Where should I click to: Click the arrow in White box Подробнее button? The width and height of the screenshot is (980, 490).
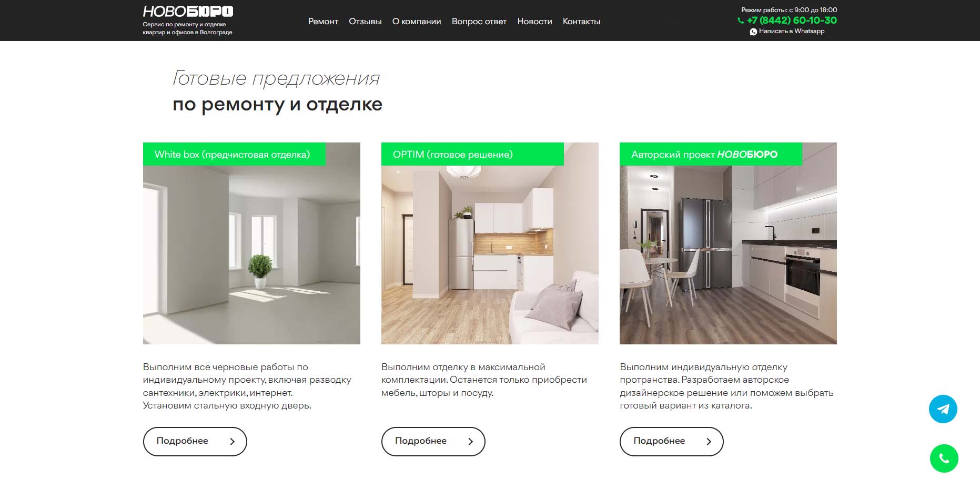tap(232, 442)
